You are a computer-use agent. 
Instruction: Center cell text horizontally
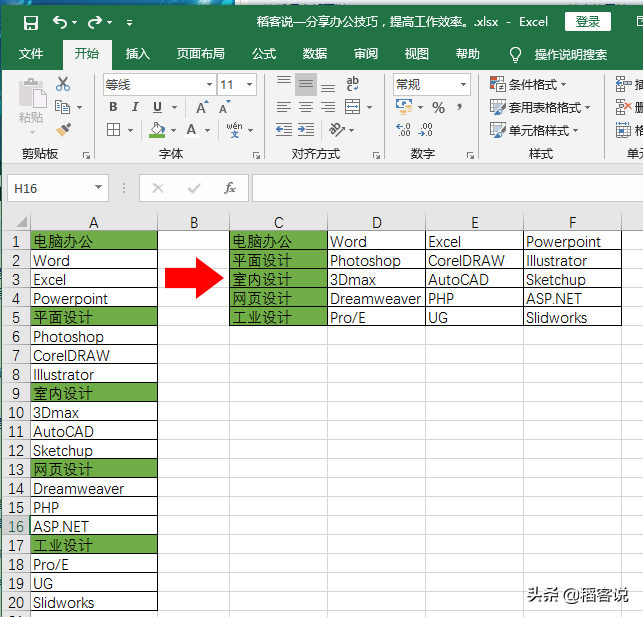point(306,107)
